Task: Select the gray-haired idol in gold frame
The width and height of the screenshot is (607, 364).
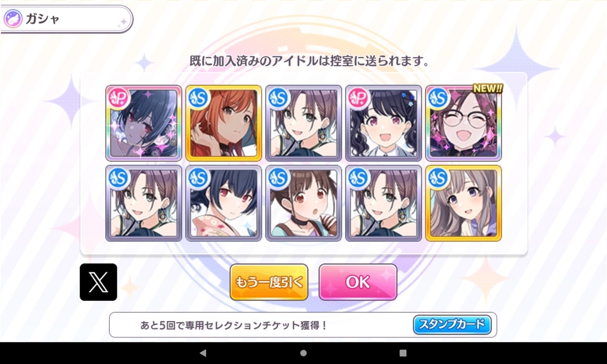Action: coord(463,203)
